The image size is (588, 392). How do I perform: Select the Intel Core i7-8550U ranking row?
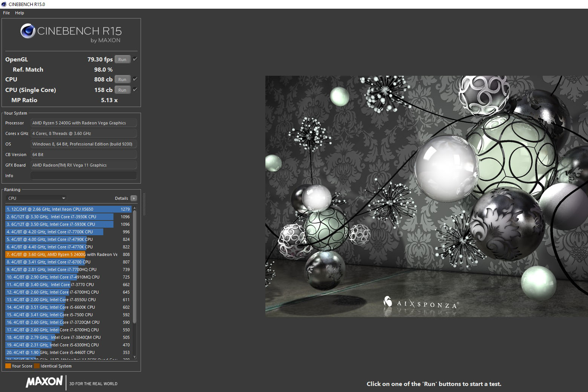pyautogui.click(x=68, y=300)
